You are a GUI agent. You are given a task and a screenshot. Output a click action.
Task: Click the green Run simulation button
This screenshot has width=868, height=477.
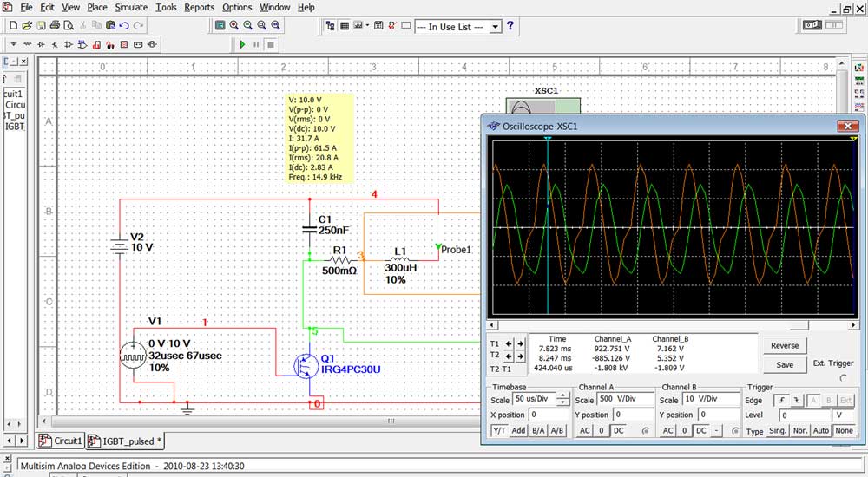click(x=242, y=43)
